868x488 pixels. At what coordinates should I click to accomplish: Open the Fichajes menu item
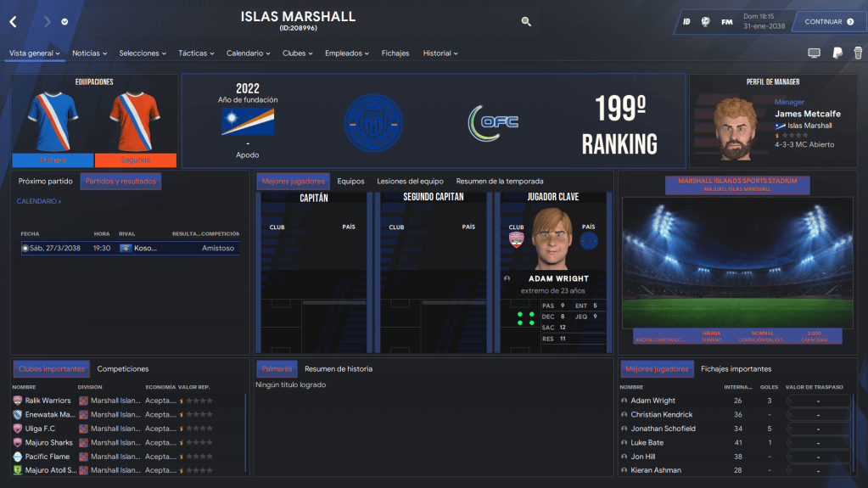pos(395,53)
